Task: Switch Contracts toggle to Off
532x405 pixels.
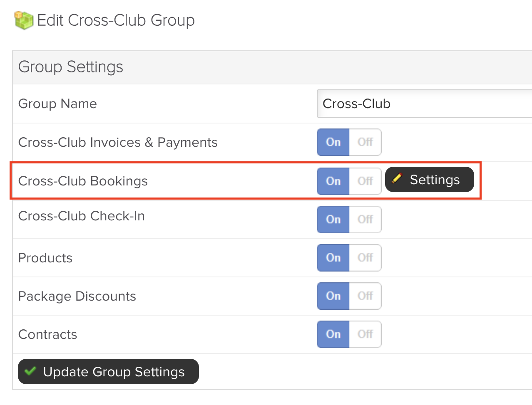Action: pos(365,334)
